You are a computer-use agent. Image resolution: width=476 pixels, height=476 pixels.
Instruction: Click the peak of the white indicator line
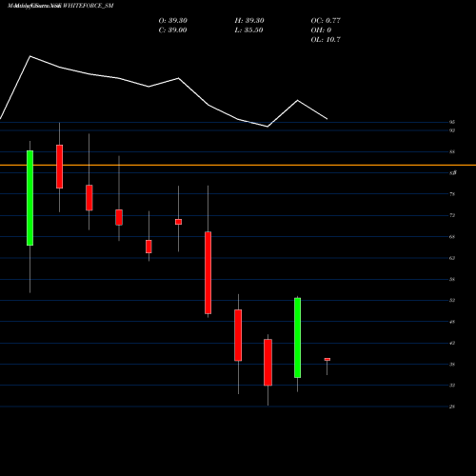[30, 56]
